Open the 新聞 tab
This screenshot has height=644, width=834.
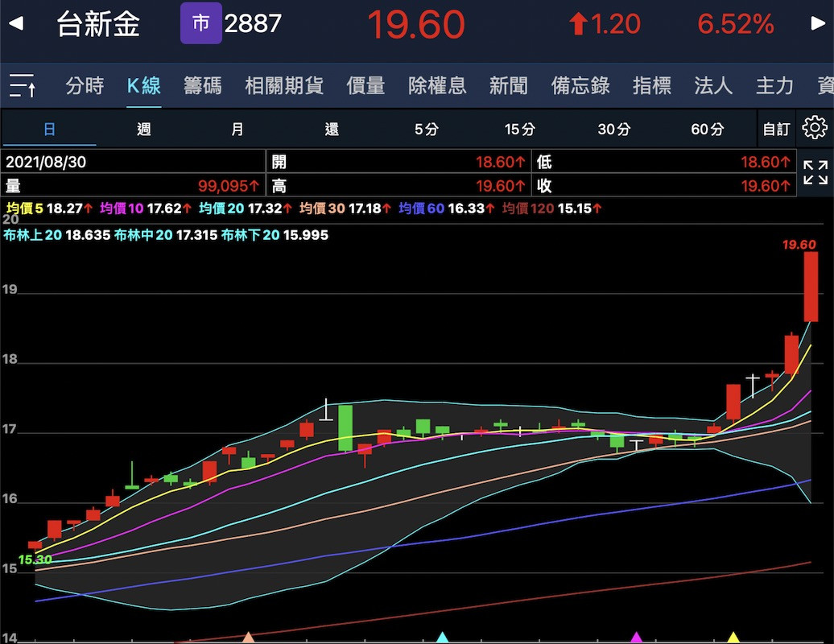(x=509, y=85)
